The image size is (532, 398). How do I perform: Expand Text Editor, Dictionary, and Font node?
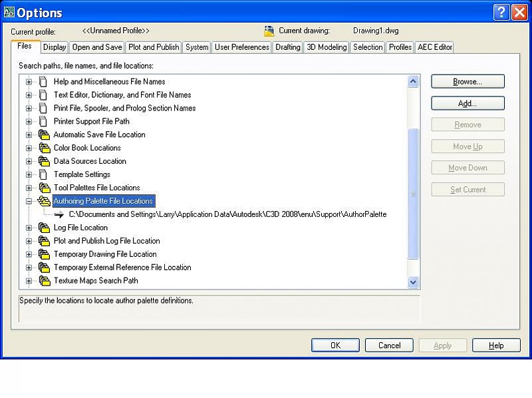pos(29,95)
